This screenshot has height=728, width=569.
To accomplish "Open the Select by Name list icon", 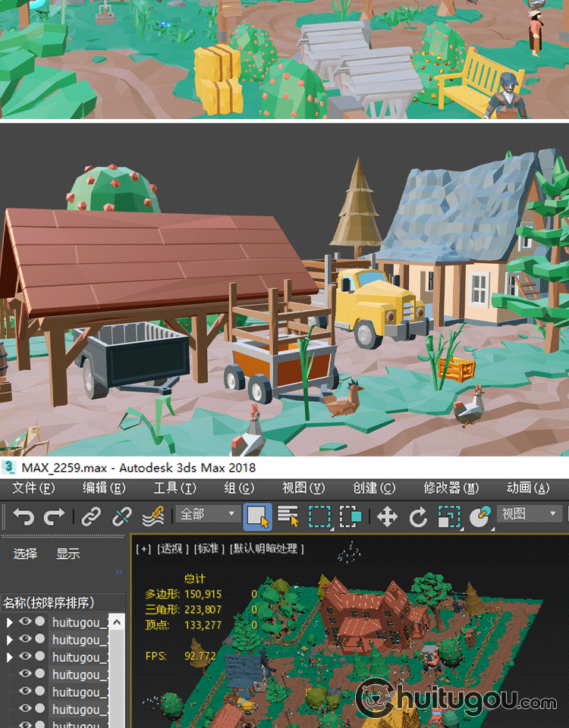I will (288, 517).
